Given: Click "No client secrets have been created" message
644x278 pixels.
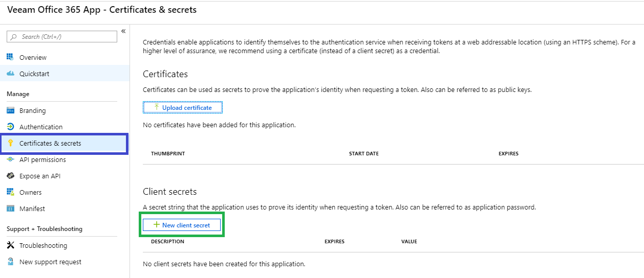Looking at the screenshot, I should 224,264.
